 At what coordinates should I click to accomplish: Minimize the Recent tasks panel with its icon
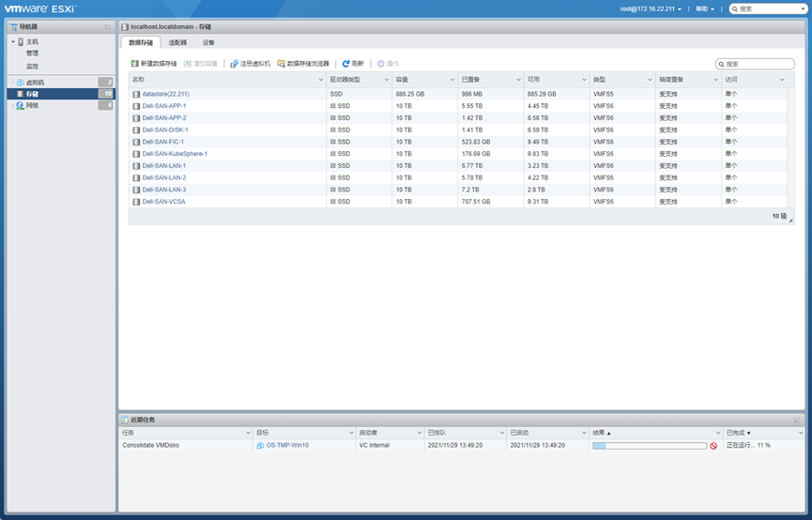797,421
